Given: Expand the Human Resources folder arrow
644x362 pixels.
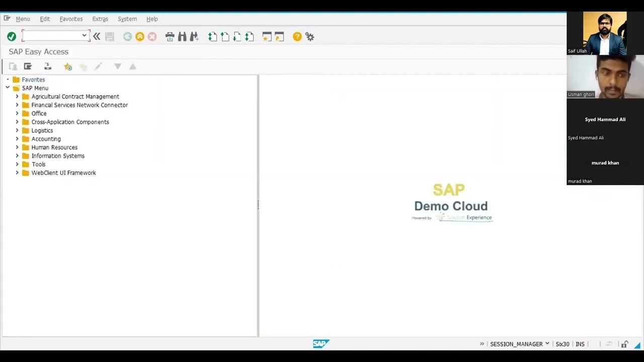Looking at the screenshot, I should point(17,147).
